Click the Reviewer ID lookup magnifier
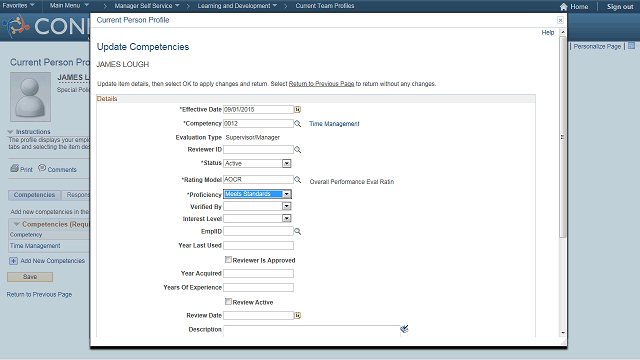This screenshot has height=360, width=640. click(x=298, y=150)
